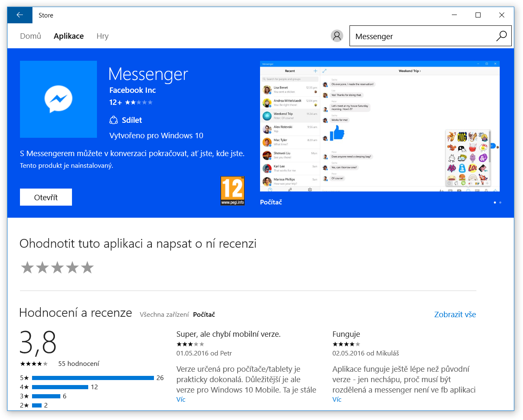Click the Počítač screenshot caption
Image resolution: width=523 pixels, height=420 pixels.
(x=271, y=202)
